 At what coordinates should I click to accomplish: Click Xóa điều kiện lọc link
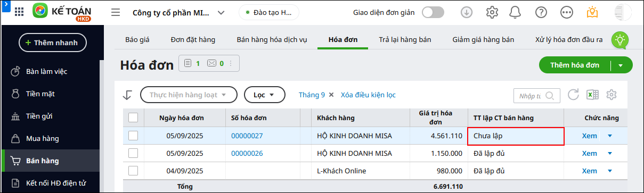368,95
